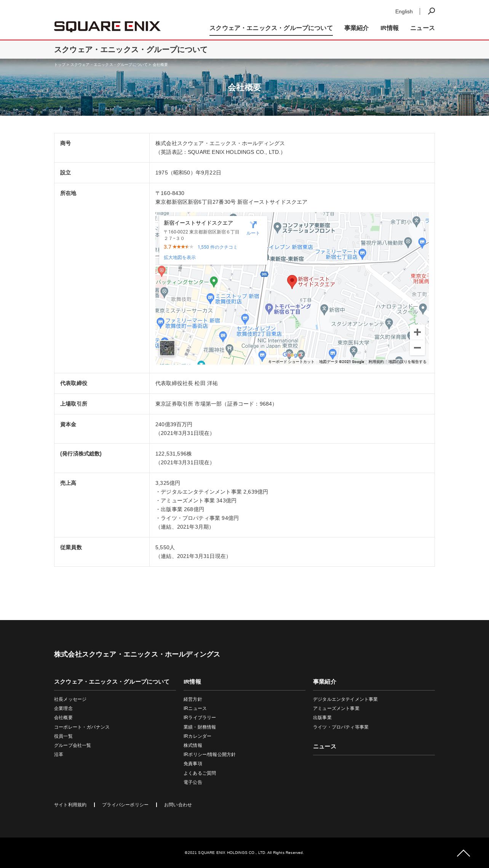This screenshot has height=868, width=489.
Task: Open 沿革 footer link
Action: 59,755
